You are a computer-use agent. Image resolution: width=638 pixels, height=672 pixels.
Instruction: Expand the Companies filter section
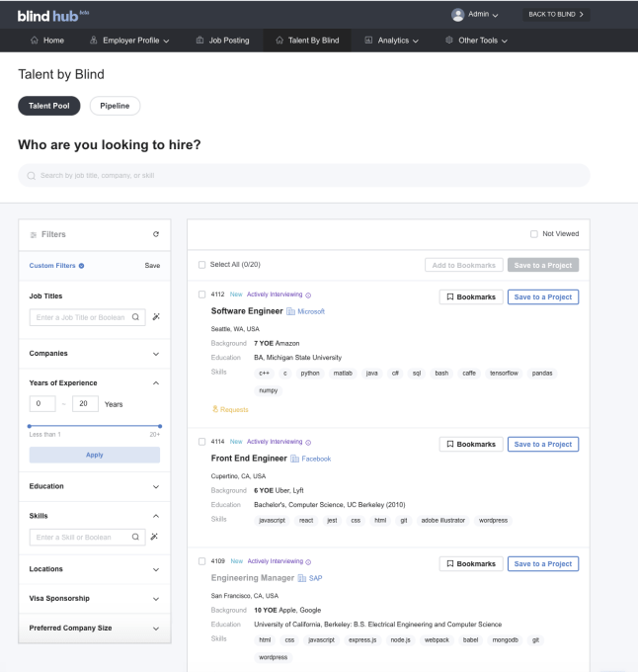tap(155, 353)
